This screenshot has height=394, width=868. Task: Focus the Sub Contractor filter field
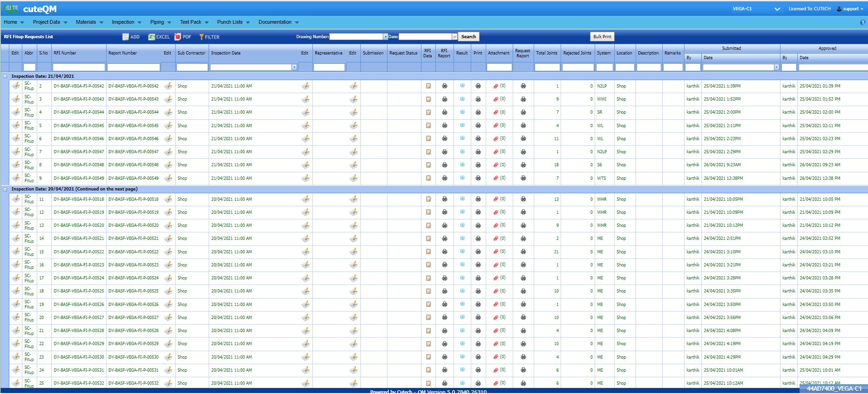point(192,68)
